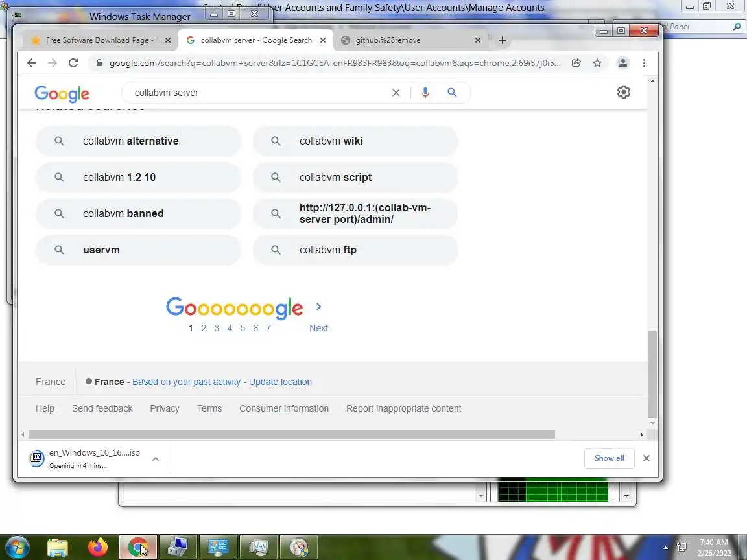Go to results page 6
747x560 pixels.
pyautogui.click(x=255, y=328)
